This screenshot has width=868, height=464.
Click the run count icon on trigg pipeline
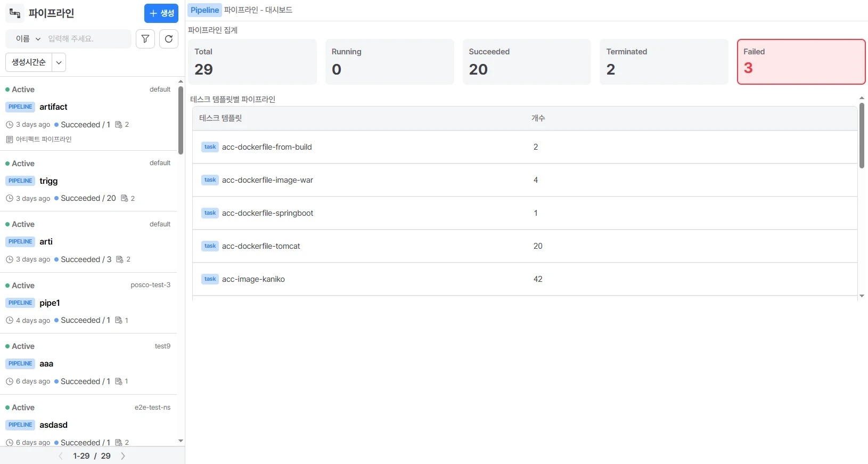pyautogui.click(x=125, y=198)
